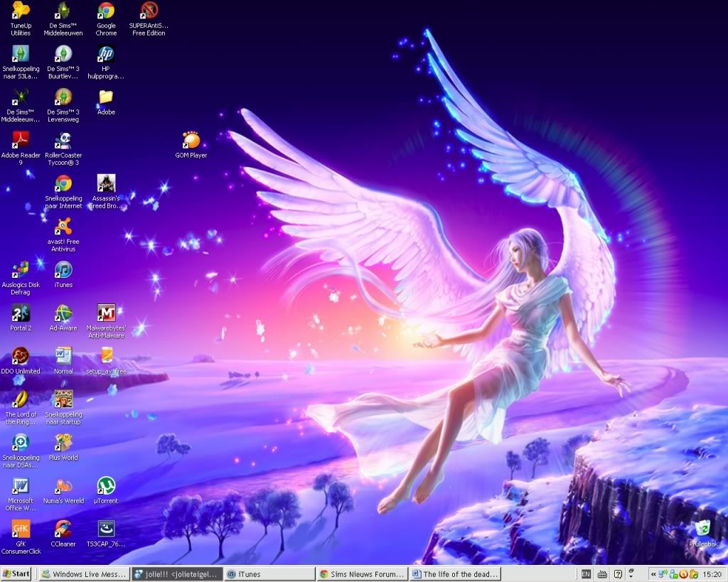The image size is (728, 582).
Task: Open GfK ConsumerClick icon
Action: 21,537
